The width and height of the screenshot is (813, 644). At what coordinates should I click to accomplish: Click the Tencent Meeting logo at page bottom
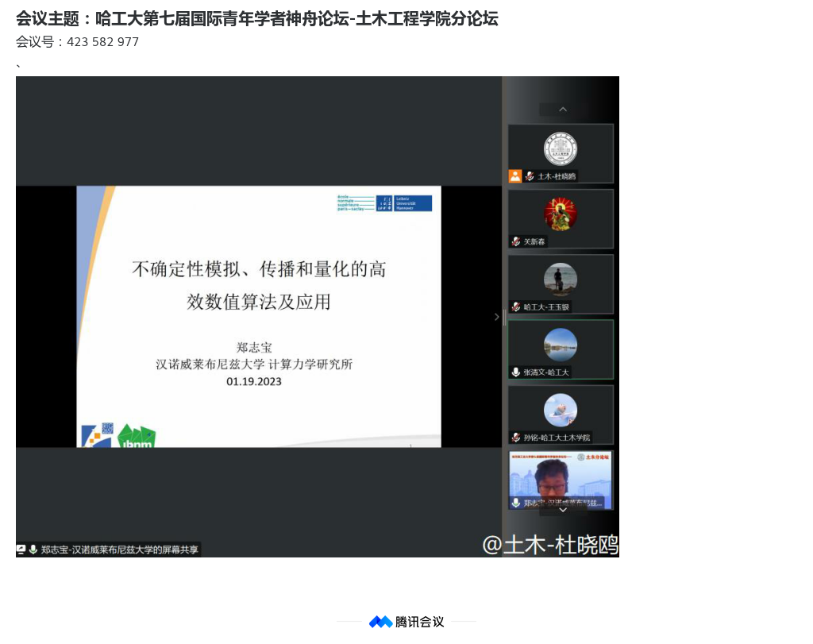[406, 622]
